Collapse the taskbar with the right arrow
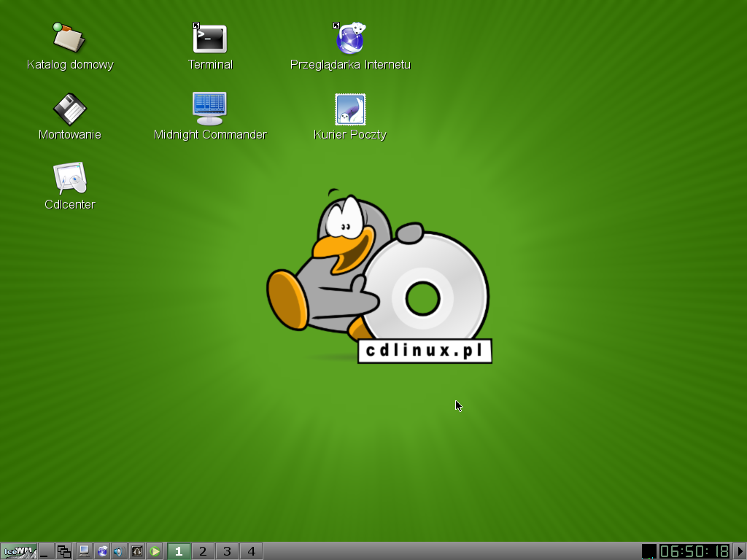The width and height of the screenshot is (747, 560). pos(740,551)
